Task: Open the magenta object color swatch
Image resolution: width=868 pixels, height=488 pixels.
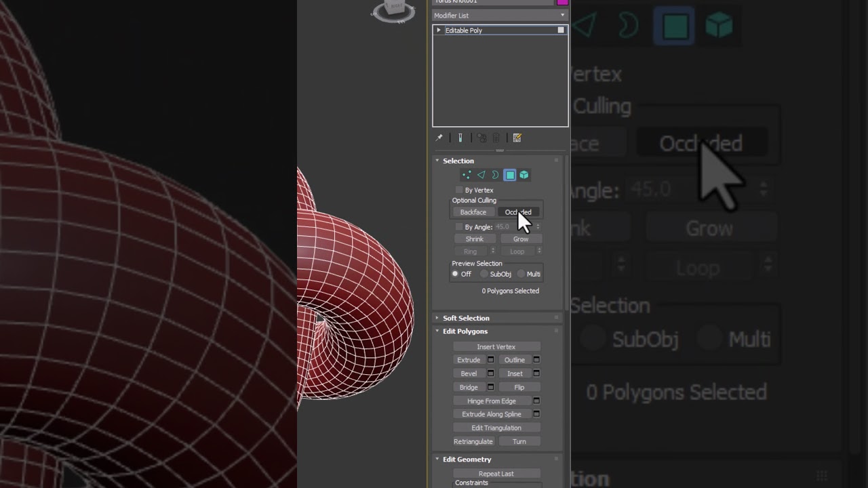Action: point(562,2)
